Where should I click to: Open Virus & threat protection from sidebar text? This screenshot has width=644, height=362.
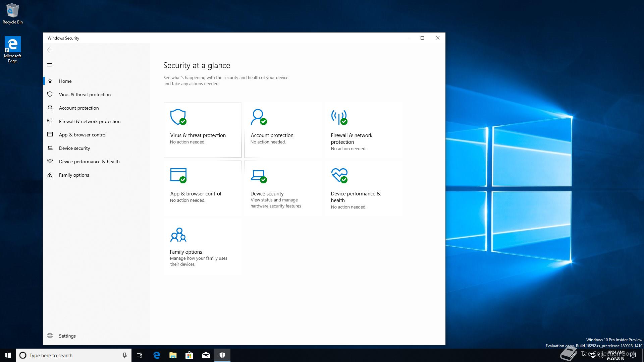[85, 95]
